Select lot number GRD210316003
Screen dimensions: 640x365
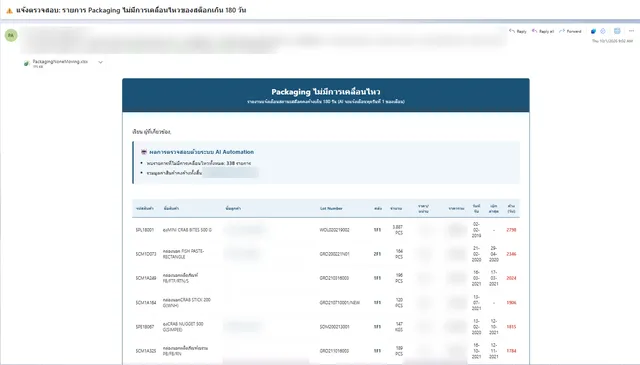point(334,278)
